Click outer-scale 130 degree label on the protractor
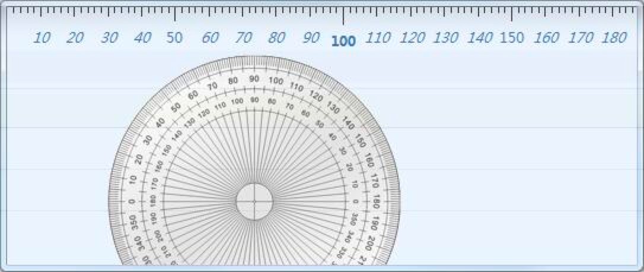The height and width of the screenshot is (272, 644). [332, 107]
